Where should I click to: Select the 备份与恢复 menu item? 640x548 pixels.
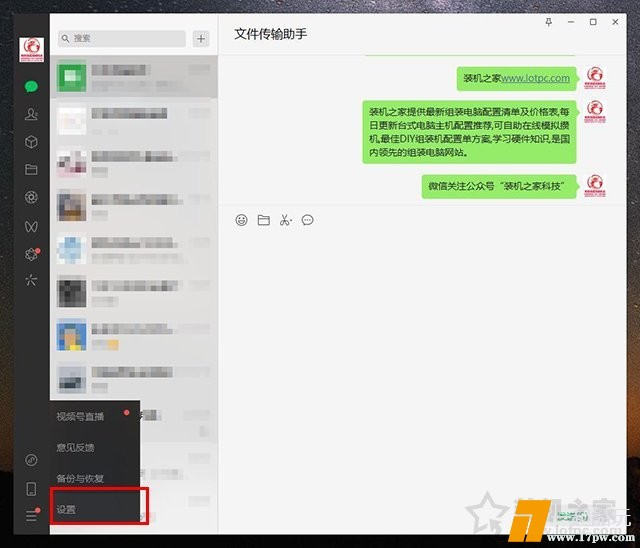click(95, 478)
